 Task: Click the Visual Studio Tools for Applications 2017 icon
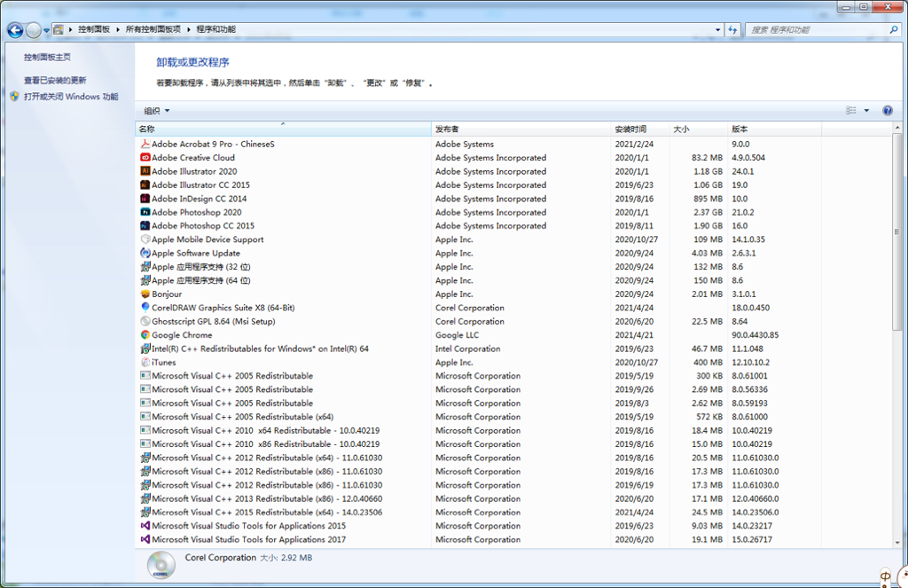pyautogui.click(x=145, y=539)
